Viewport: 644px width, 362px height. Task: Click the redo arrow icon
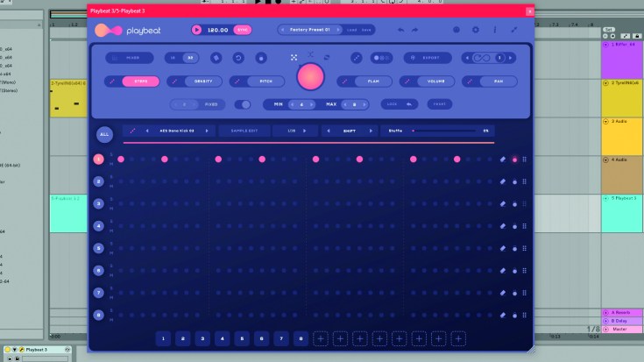[414, 30]
